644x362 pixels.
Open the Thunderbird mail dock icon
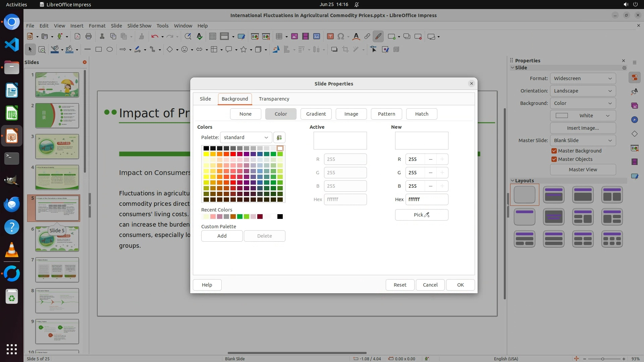tap(11, 204)
